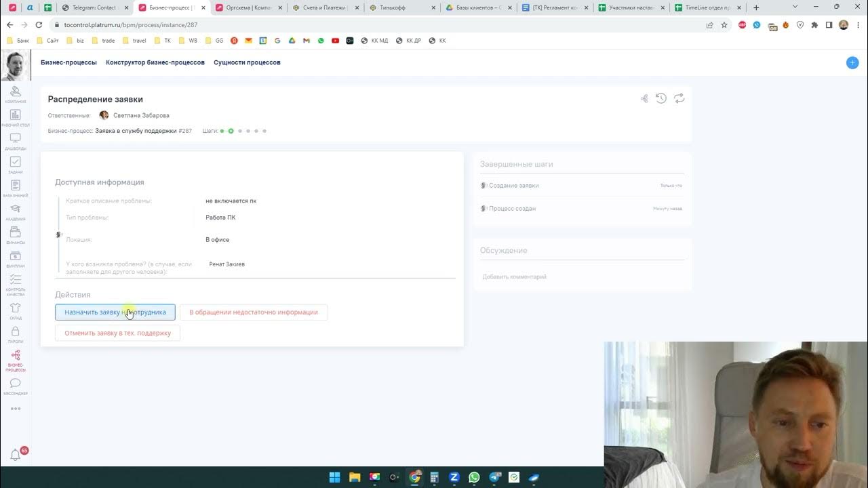This screenshot has height=488, width=868.
Task: Click the Работа ПК value
Action: click(x=220, y=218)
